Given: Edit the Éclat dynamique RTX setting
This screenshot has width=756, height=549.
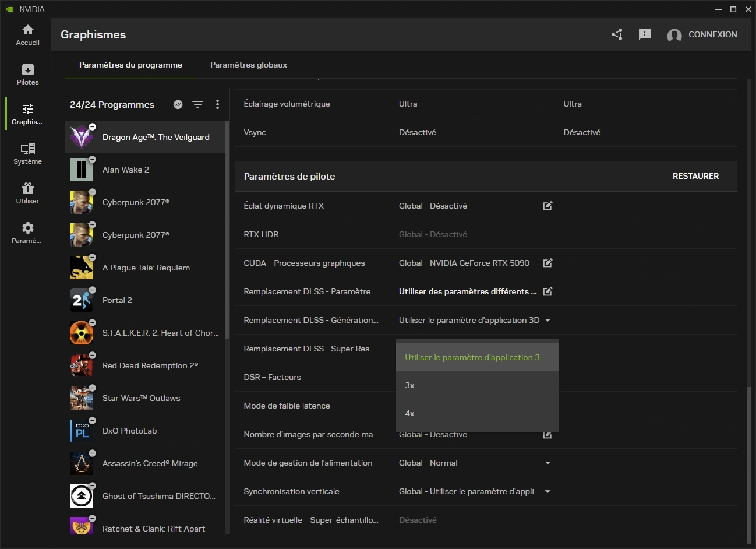Looking at the screenshot, I should [547, 206].
